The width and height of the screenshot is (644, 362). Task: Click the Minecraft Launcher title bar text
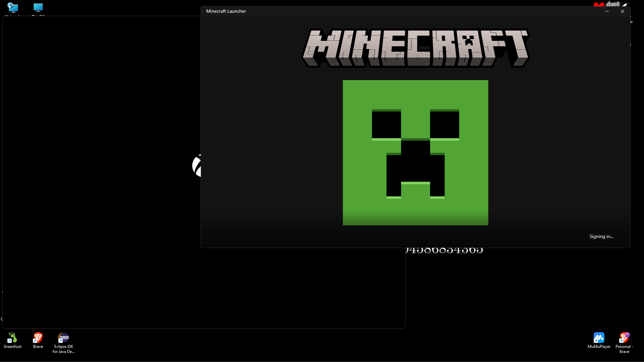pos(226,11)
